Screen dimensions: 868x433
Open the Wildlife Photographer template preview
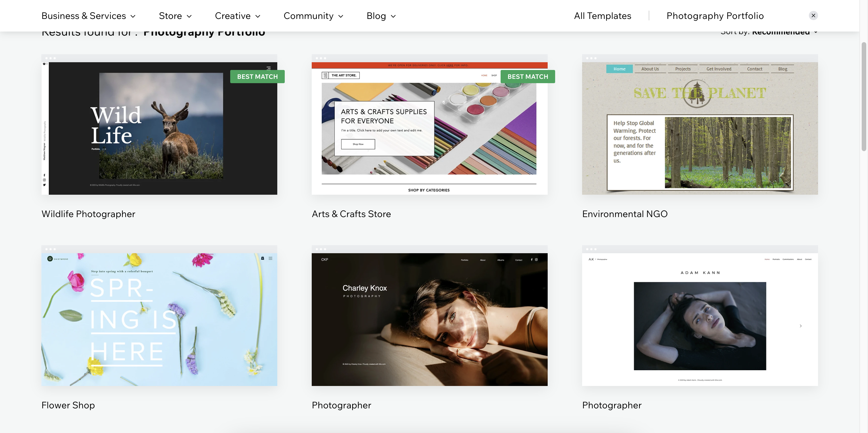pos(159,128)
